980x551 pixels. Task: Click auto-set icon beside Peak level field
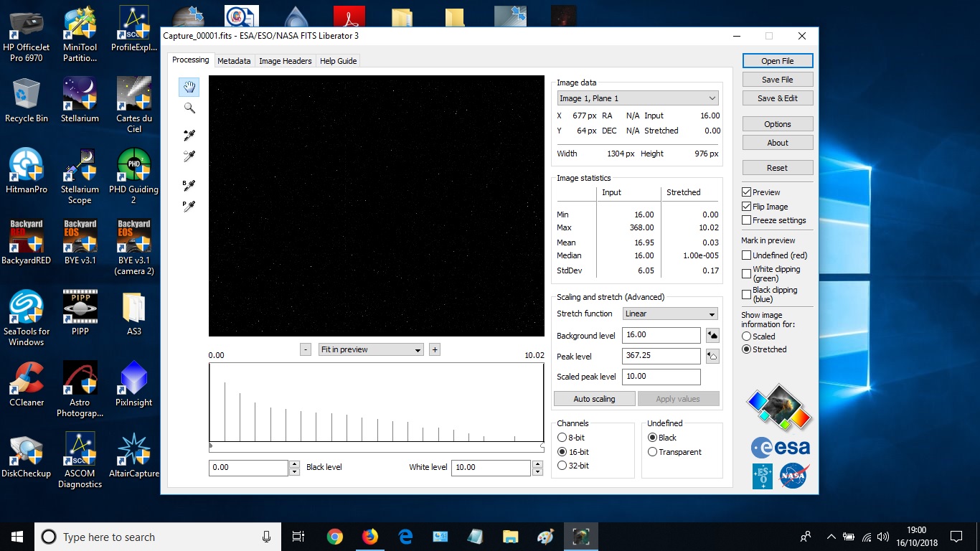coord(712,356)
